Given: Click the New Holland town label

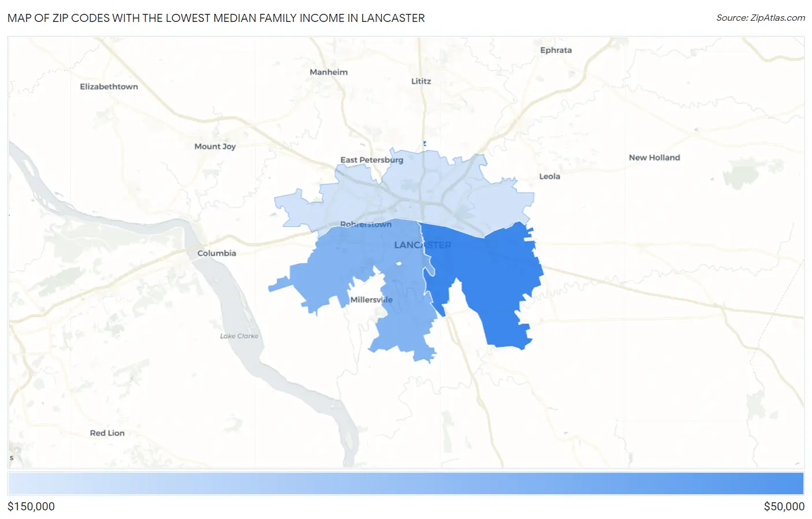Looking at the screenshot, I should pyautogui.click(x=654, y=158).
